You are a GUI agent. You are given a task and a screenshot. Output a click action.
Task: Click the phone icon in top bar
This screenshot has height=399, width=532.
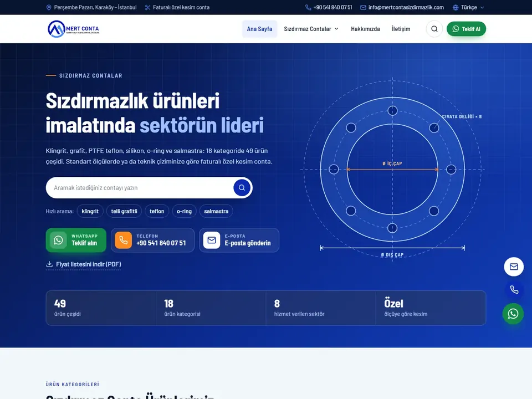coord(308,7)
